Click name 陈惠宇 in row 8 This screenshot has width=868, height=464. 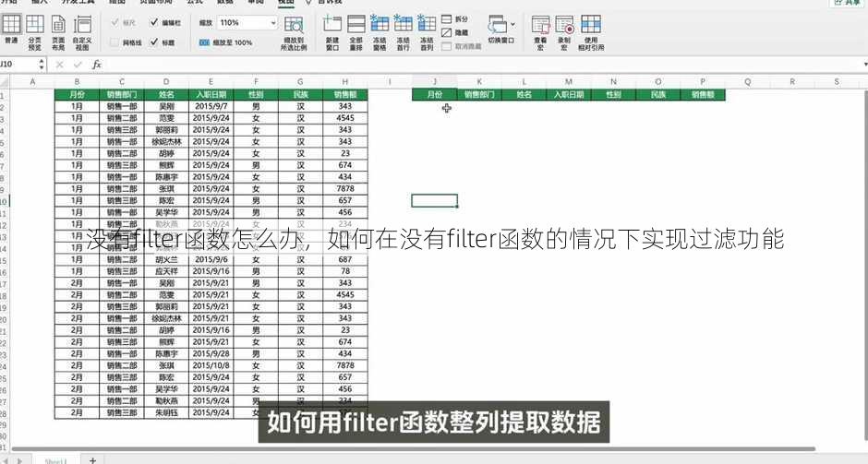[x=166, y=177]
